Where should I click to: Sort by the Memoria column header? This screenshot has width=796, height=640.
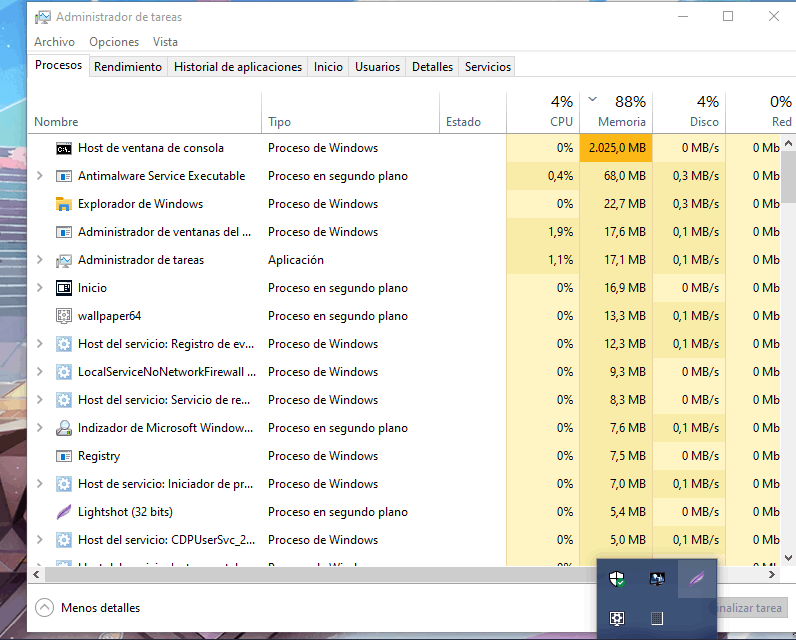click(x=616, y=113)
